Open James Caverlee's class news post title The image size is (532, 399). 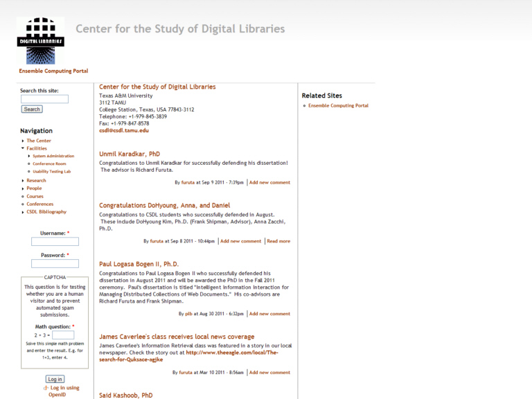177,337
